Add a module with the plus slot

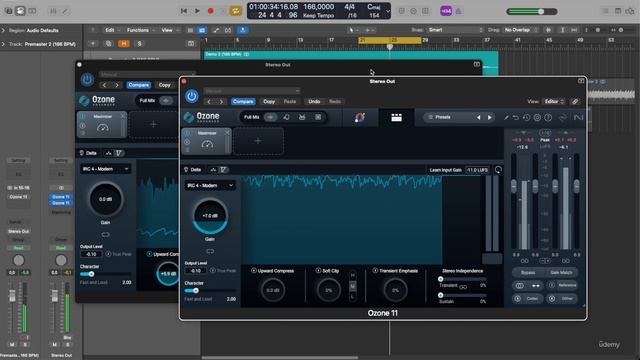click(x=258, y=141)
